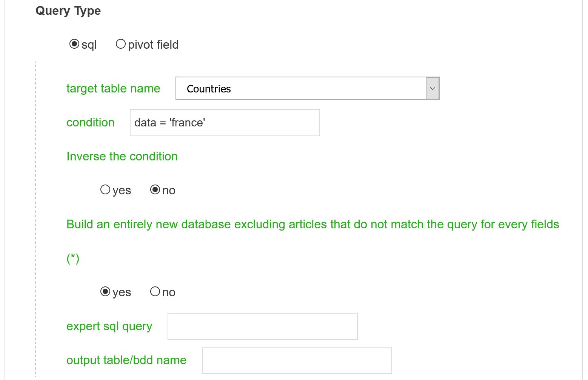Click the condition field containing data = 'france'

click(225, 123)
